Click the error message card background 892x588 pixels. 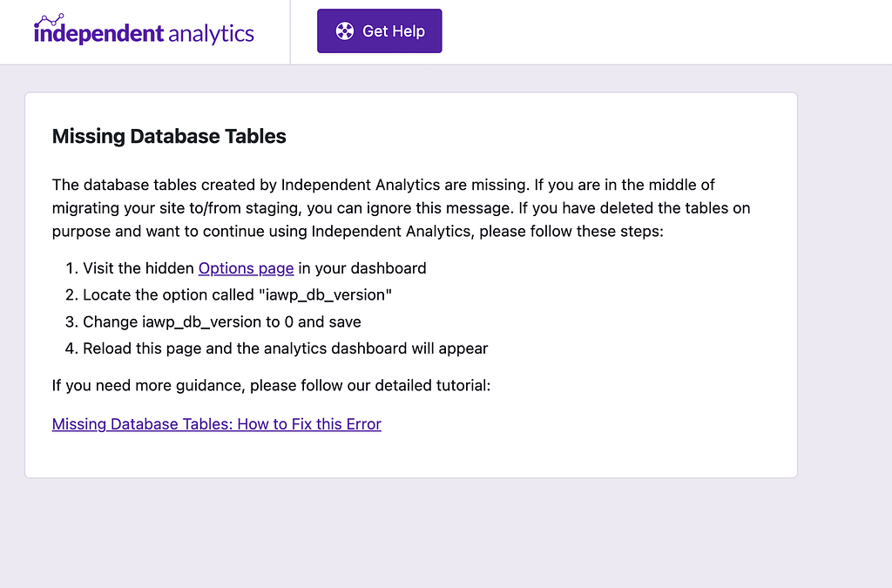pyautogui.click(x=610, y=453)
